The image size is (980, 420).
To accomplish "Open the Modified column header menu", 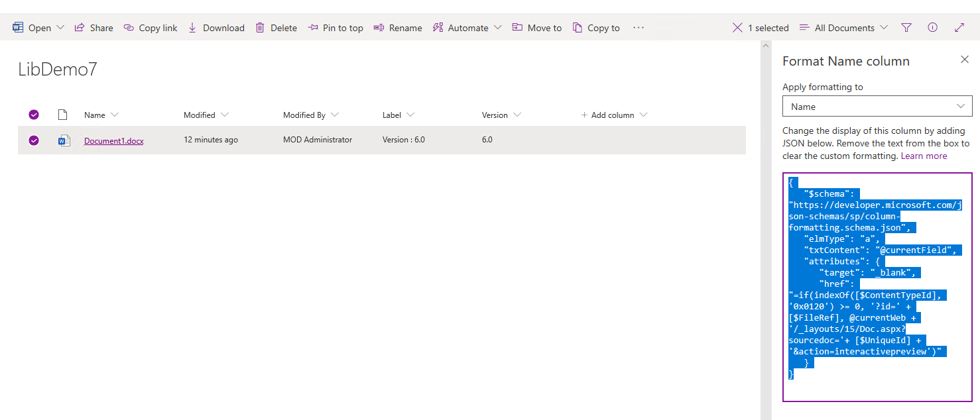I will tap(206, 115).
